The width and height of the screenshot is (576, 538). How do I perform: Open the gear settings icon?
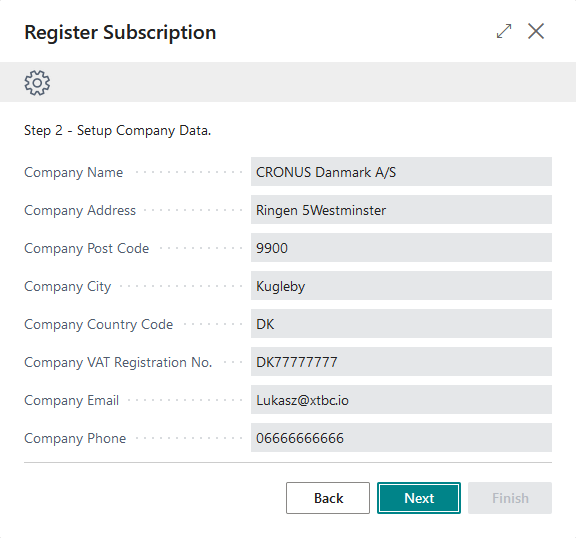pyautogui.click(x=37, y=83)
